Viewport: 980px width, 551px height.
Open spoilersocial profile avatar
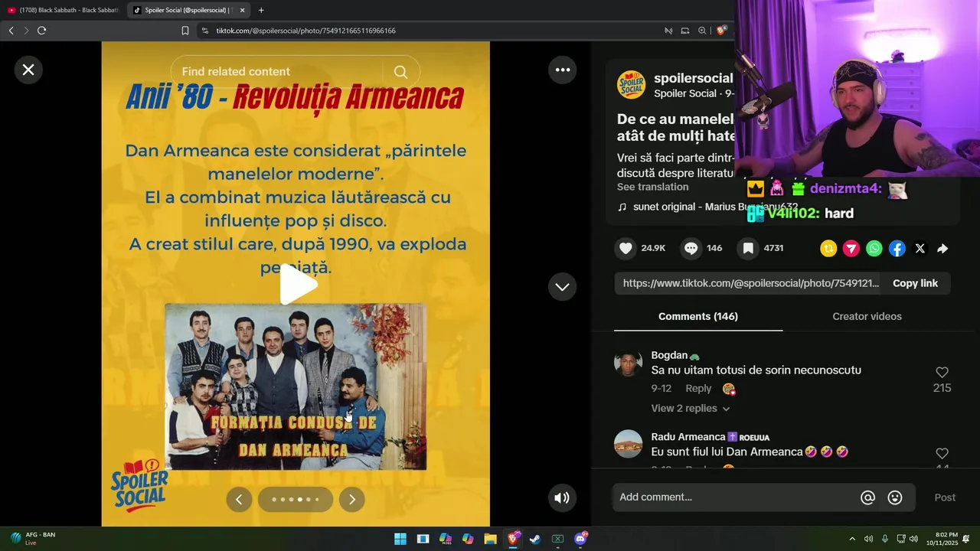tap(632, 85)
